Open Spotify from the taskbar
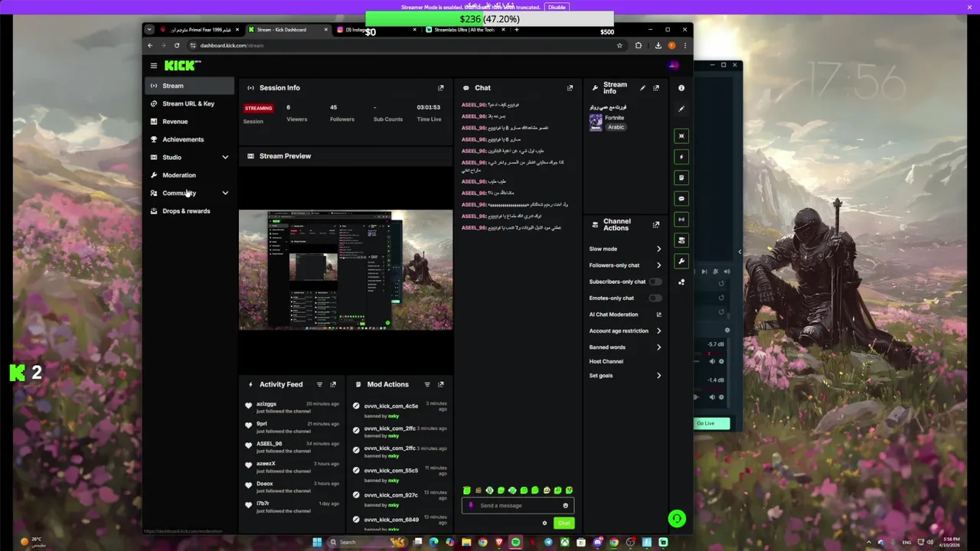This screenshot has height=551, width=980. 515,542
